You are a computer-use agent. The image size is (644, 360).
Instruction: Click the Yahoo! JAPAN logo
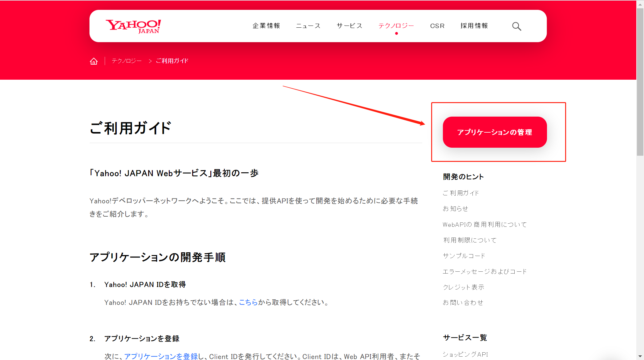coord(133,26)
